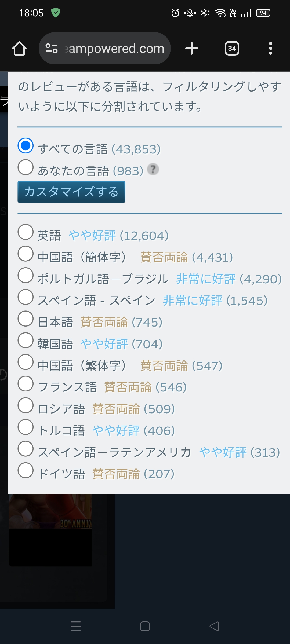Select the あなたの言語 radio button
Image resolution: width=290 pixels, height=644 pixels.
pyautogui.click(x=26, y=167)
